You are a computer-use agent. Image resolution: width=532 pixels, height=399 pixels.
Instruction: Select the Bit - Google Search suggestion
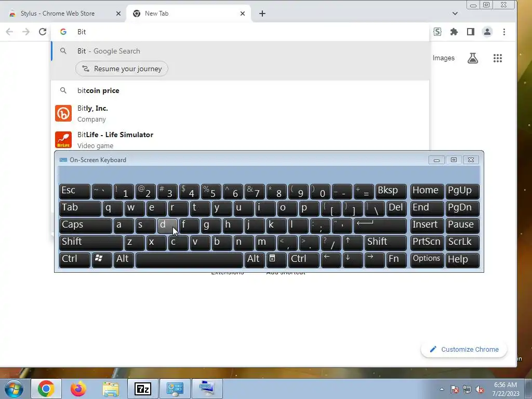coord(240,51)
